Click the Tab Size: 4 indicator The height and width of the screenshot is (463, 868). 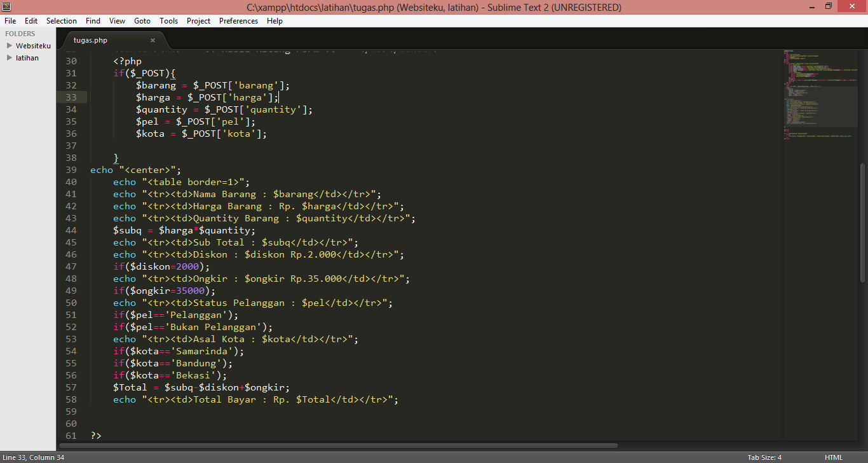[x=764, y=457]
